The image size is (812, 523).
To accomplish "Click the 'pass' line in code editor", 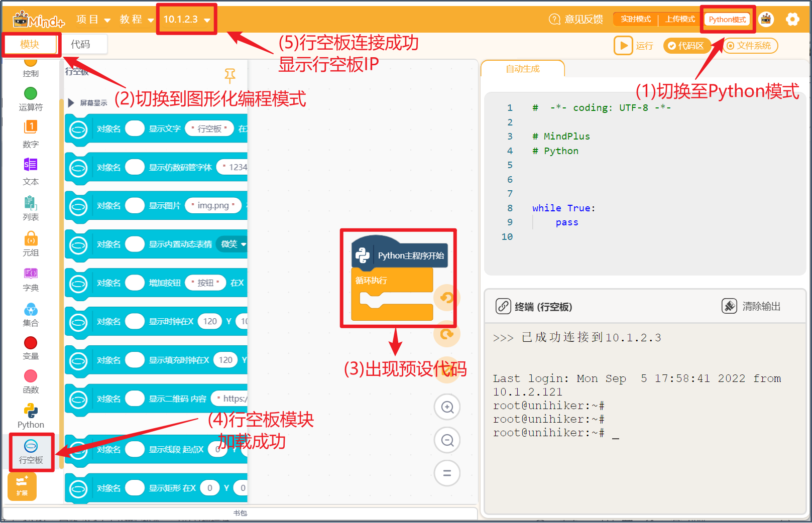I will (x=567, y=222).
